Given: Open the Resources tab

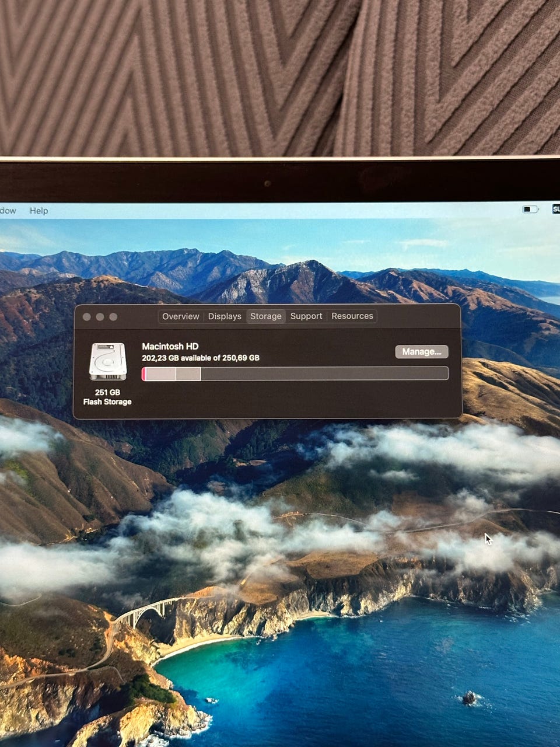Looking at the screenshot, I should [352, 316].
